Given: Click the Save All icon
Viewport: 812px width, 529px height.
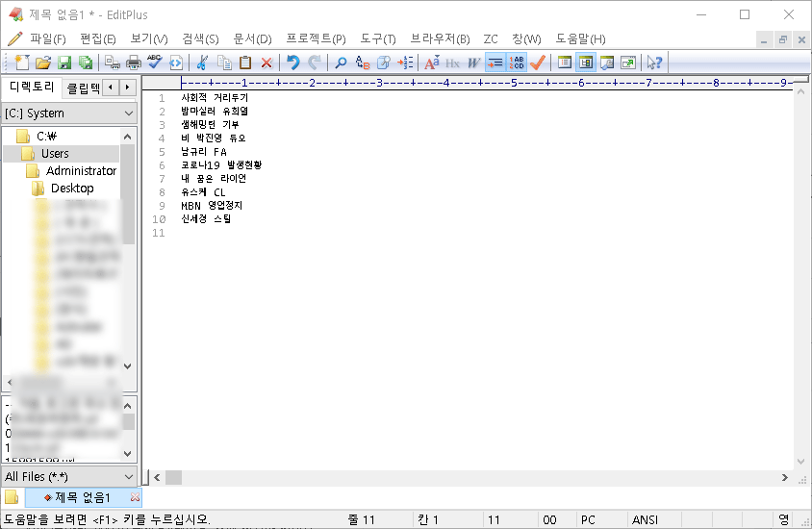Looking at the screenshot, I should tap(86, 63).
